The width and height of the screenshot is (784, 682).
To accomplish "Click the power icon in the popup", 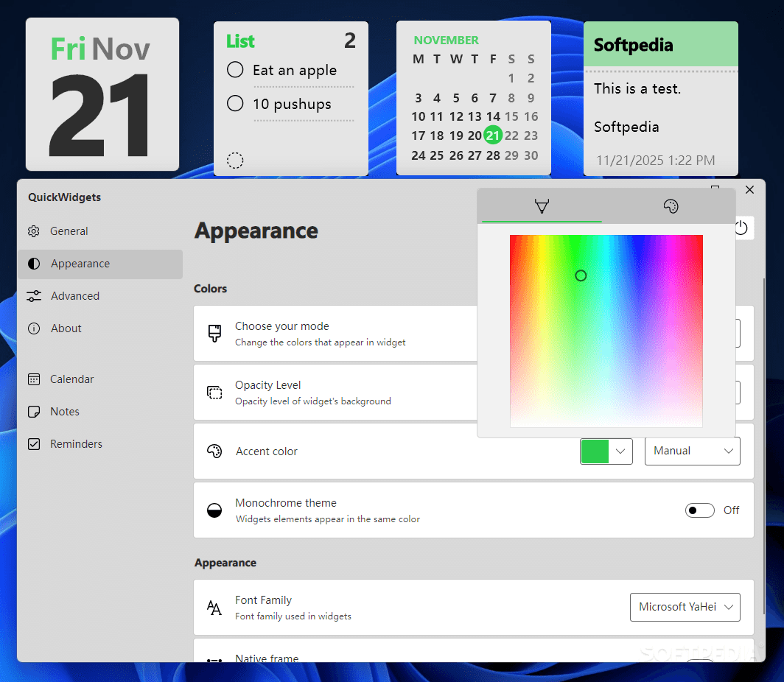I will (x=742, y=228).
